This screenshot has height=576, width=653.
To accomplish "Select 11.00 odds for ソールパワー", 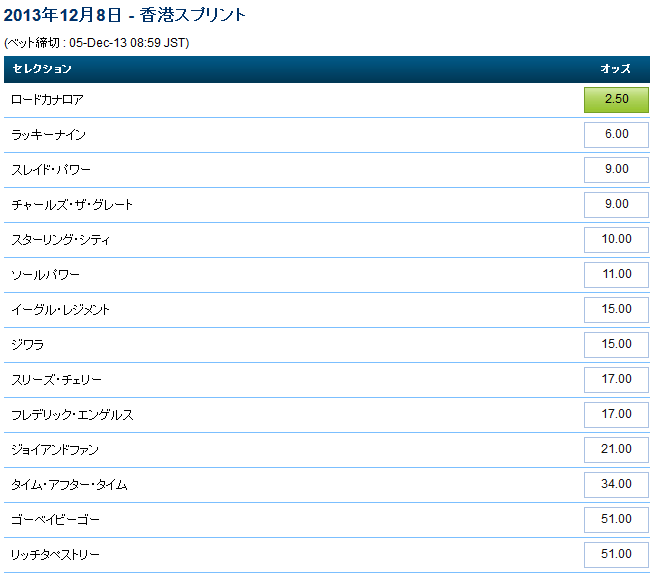I will [616, 274].
